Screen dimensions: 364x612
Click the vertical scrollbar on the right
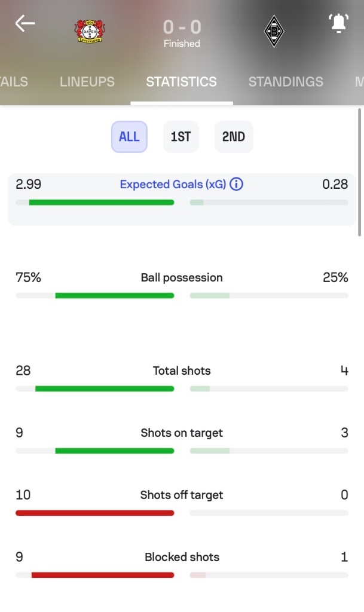[359, 173]
